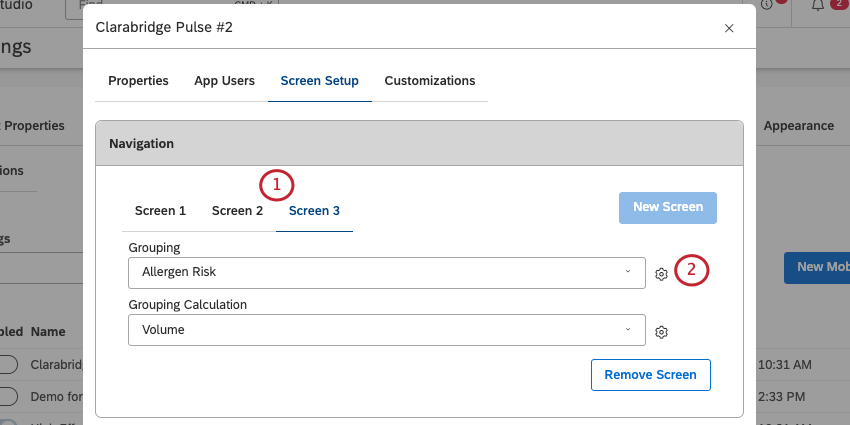Click the 2:33 PM timestamp cell
This screenshot has height=425, width=850.
coord(781,397)
